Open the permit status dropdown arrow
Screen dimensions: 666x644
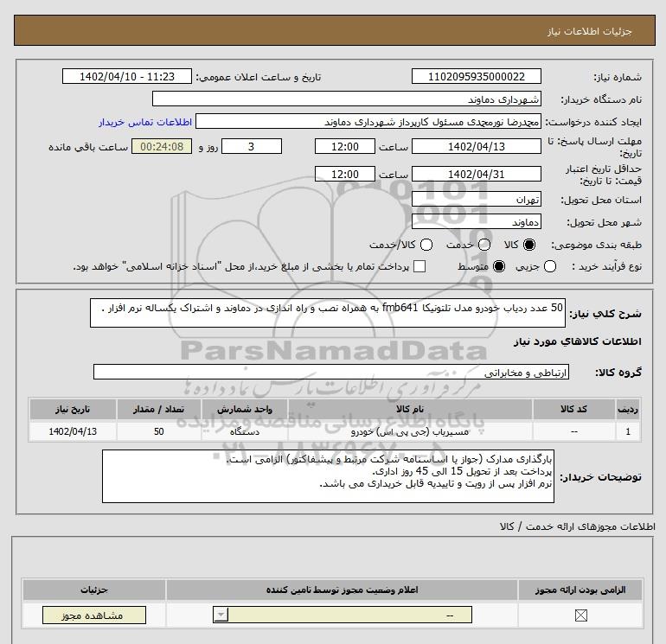coord(221,615)
